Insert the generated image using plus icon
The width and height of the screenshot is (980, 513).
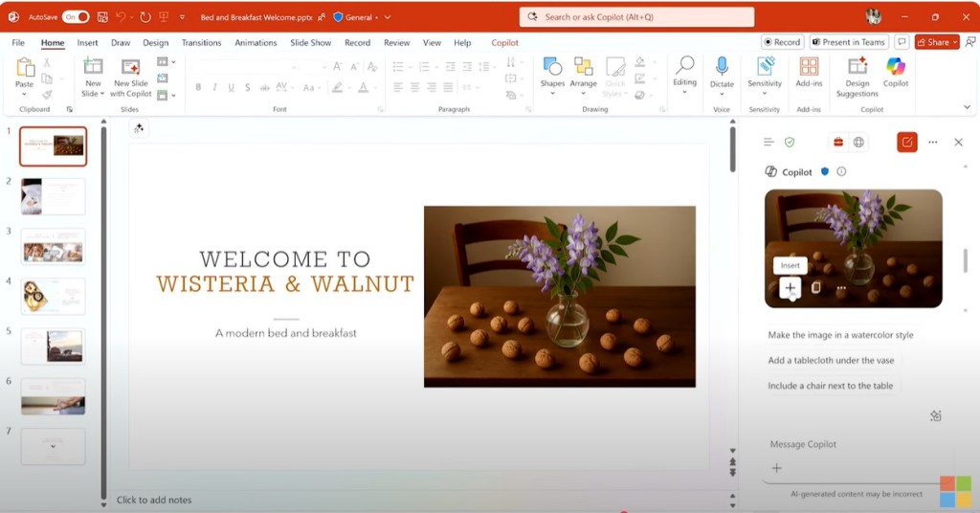tap(790, 288)
